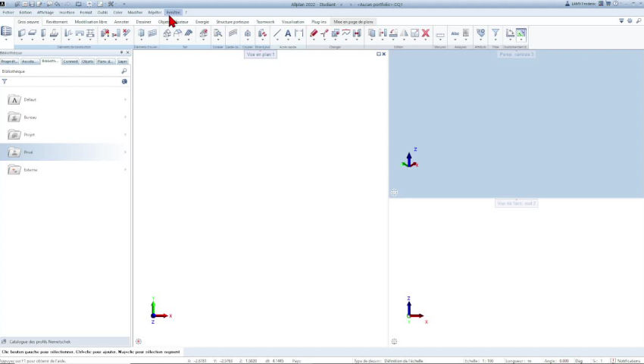Screen dimensions: 644x364
Task: Open the Externe library folder
Action: pyautogui.click(x=30, y=170)
